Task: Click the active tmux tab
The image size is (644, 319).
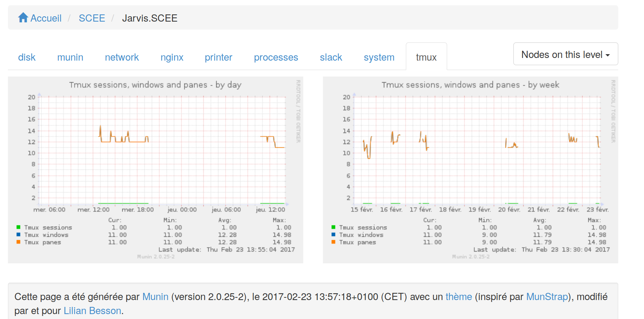Action: click(x=426, y=57)
